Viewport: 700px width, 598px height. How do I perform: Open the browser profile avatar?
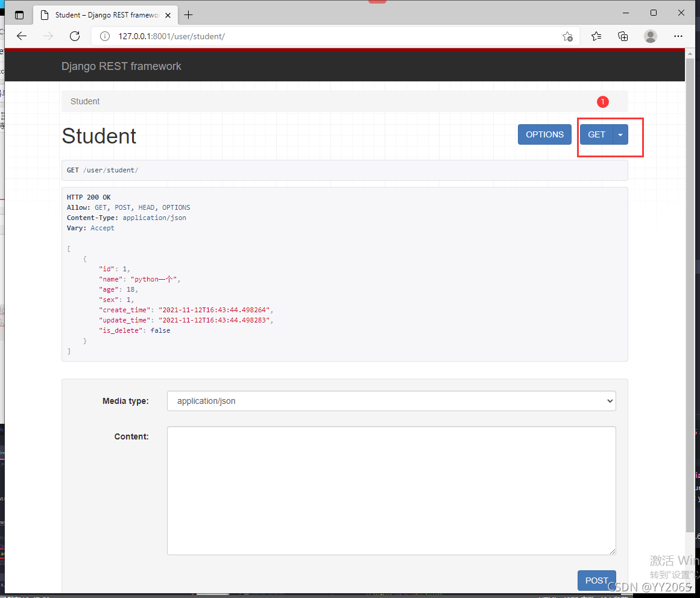pos(651,37)
